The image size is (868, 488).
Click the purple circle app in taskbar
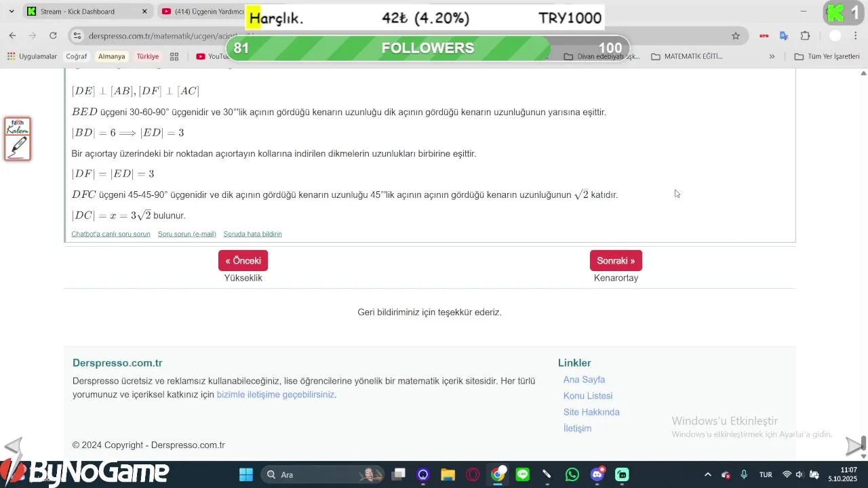point(423,474)
